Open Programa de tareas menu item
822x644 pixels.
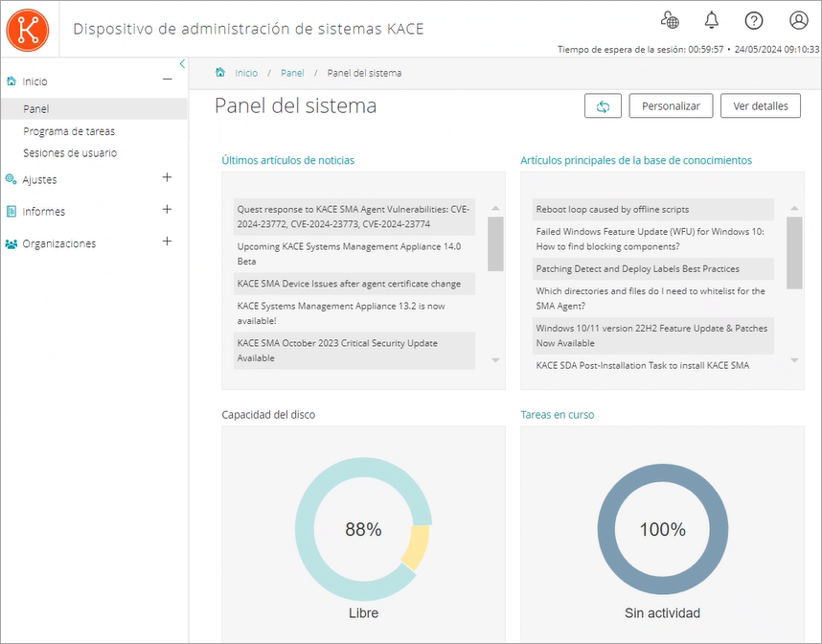(x=69, y=131)
